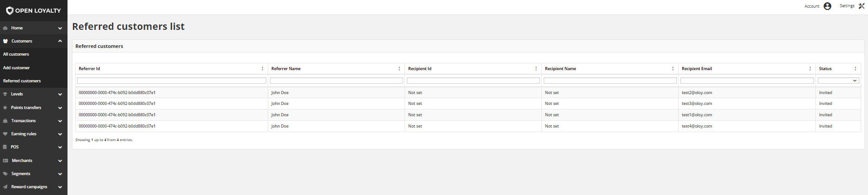Open the Settings tools icon
Viewport: 868px width, 195px height.
point(862,6)
